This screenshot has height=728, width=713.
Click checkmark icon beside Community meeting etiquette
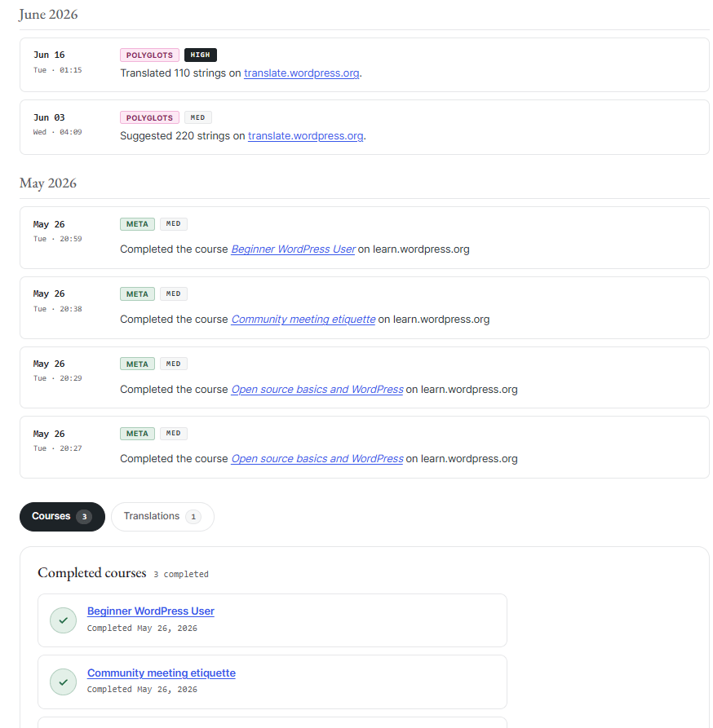point(63,682)
